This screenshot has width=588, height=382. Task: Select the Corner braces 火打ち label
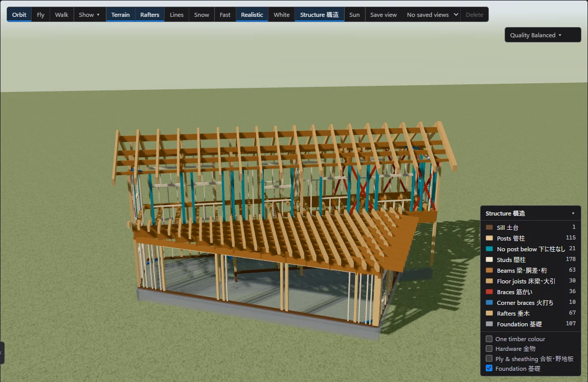[x=525, y=303]
